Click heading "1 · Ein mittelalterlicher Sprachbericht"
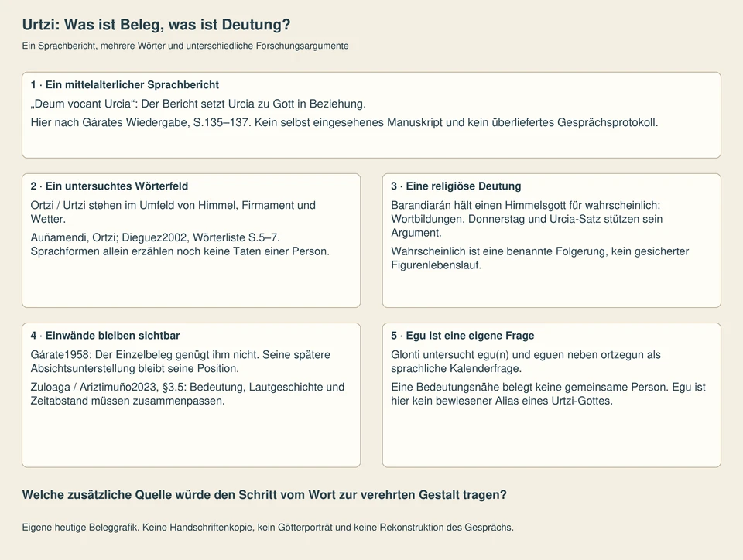The height and width of the screenshot is (560, 743). (125, 85)
